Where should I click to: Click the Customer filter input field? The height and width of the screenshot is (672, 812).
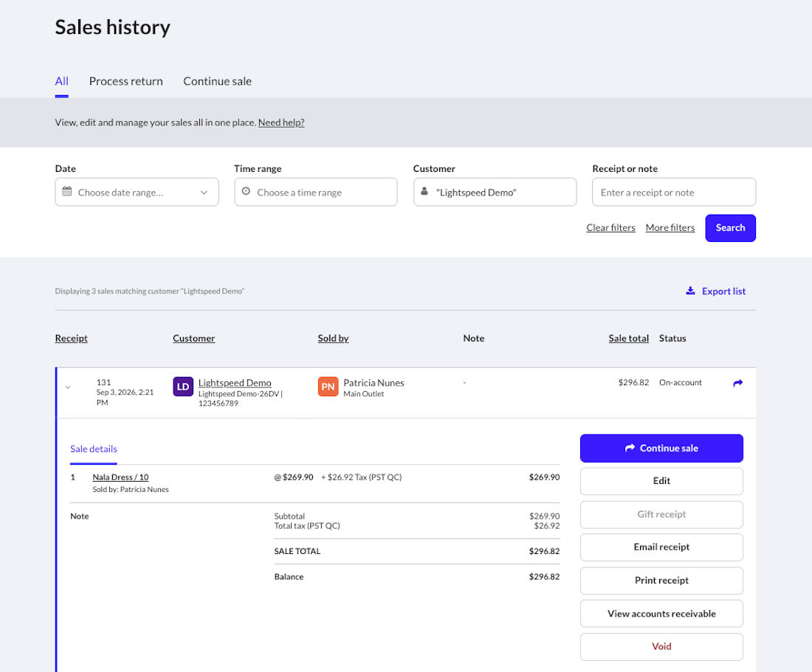click(495, 192)
